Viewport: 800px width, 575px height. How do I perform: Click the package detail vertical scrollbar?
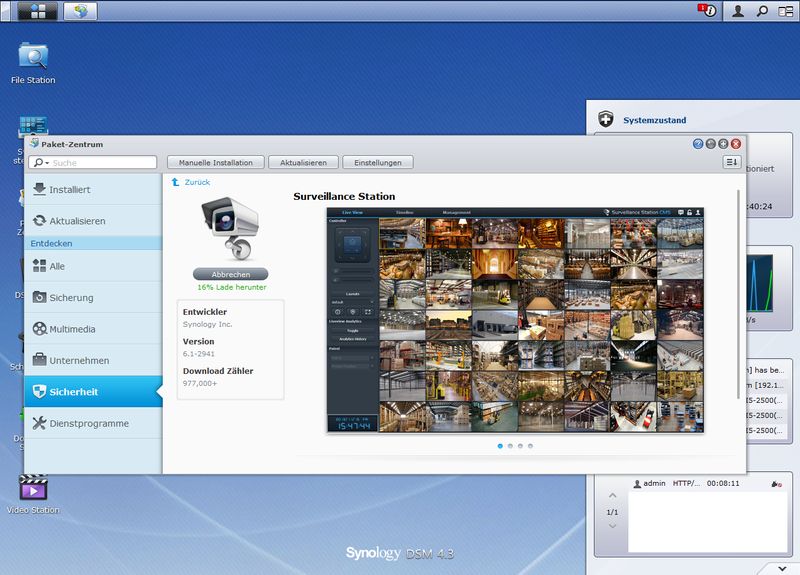(x=738, y=294)
